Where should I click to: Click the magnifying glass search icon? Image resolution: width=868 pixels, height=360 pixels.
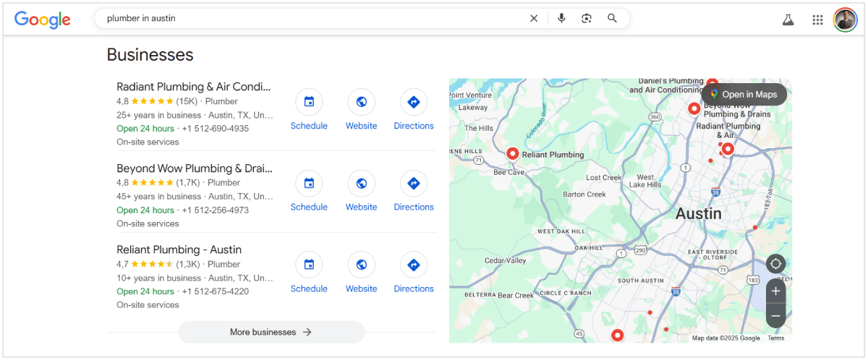[613, 19]
